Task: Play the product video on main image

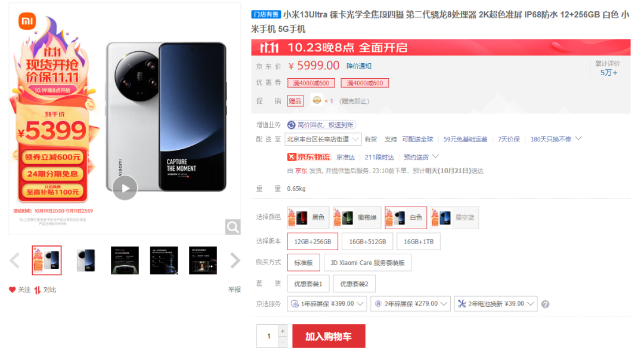Action: [x=125, y=188]
